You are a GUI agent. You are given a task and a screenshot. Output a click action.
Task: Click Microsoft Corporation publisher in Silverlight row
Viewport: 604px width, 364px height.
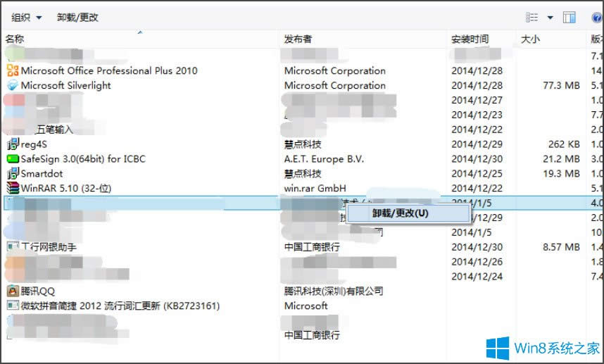point(335,85)
